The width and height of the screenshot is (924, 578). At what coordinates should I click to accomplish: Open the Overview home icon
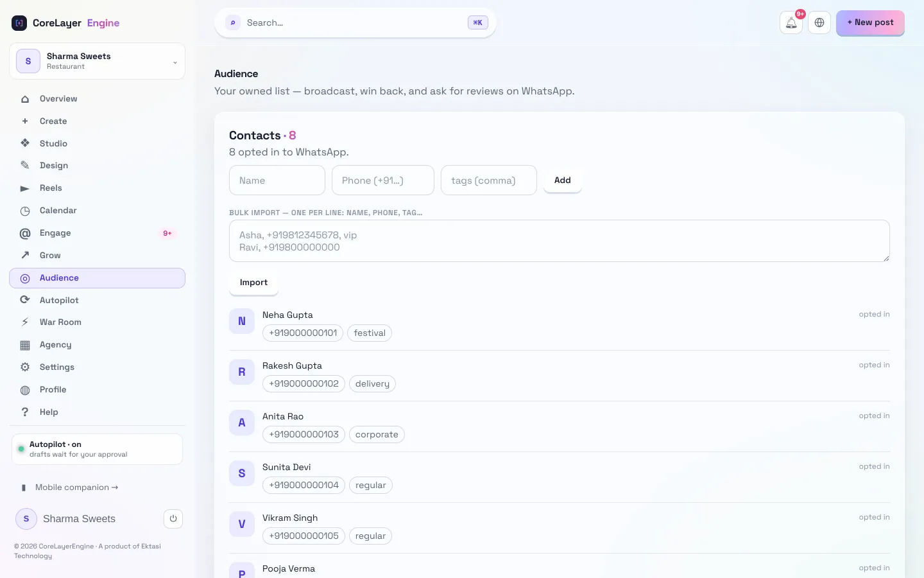(25, 99)
